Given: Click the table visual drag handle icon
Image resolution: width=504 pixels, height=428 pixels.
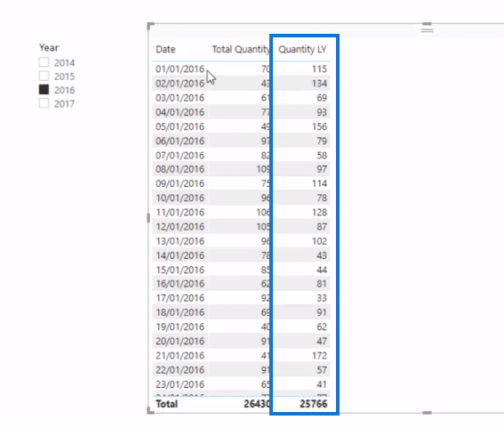Looking at the screenshot, I should (x=427, y=30).
